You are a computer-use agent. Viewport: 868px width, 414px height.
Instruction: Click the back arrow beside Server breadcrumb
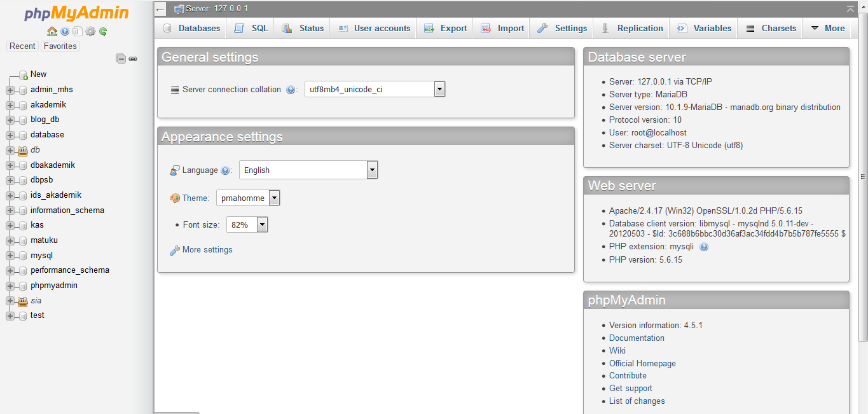[x=161, y=9]
